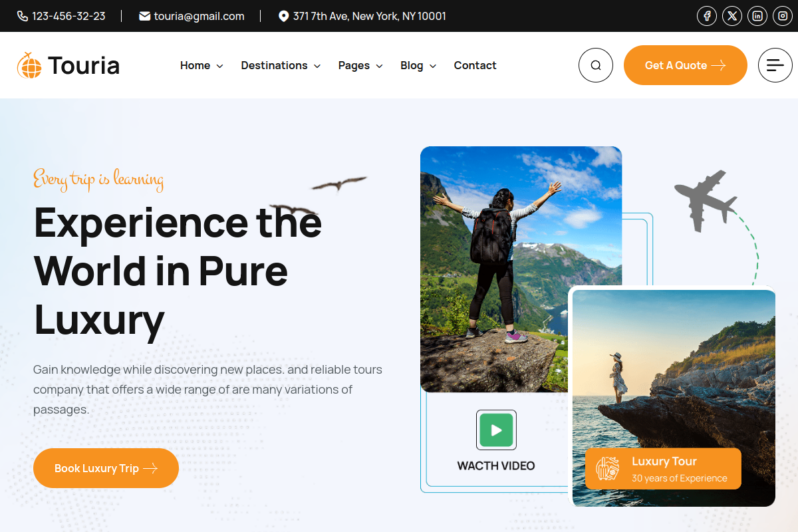The height and width of the screenshot is (532, 798).
Task: Expand the Pages dropdown menu
Action: tap(360, 65)
